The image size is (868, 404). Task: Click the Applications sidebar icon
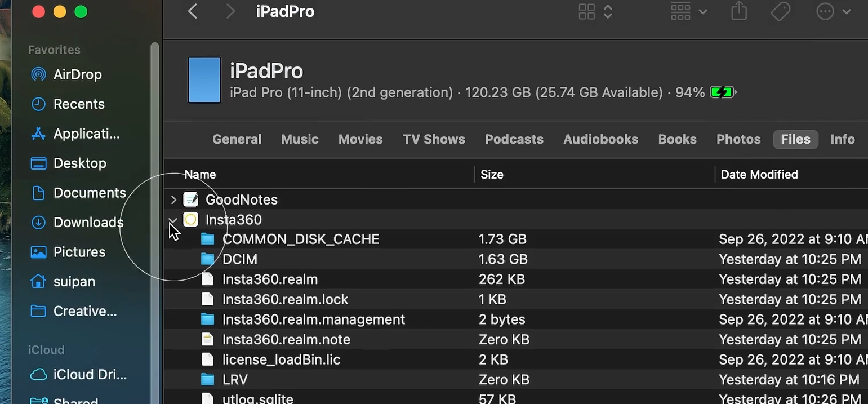[38, 134]
